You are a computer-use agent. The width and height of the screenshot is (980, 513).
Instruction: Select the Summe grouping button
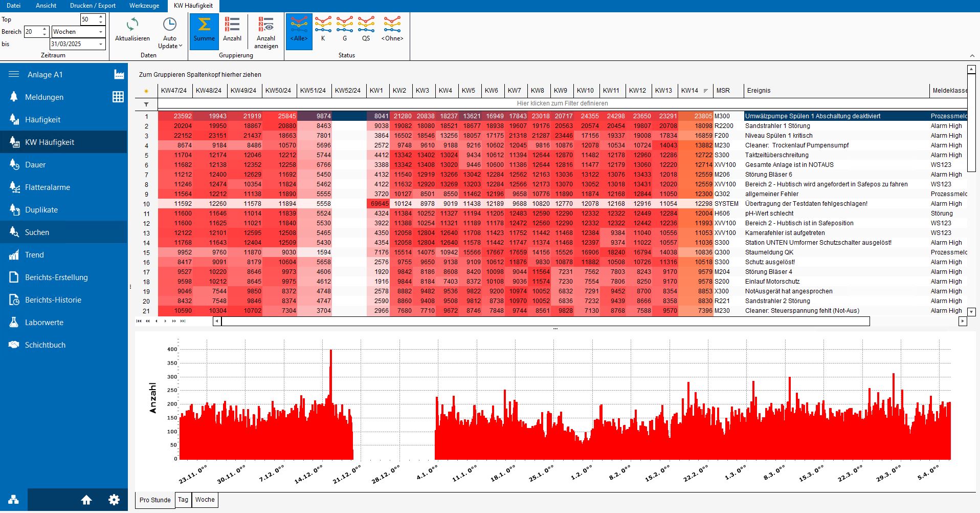pos(204,31)
